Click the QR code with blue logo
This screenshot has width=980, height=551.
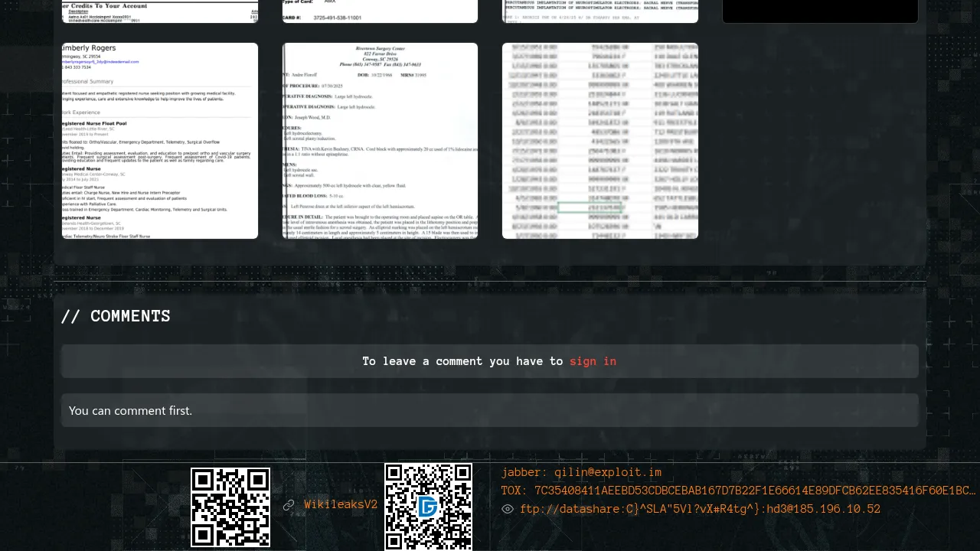point(428,507)
